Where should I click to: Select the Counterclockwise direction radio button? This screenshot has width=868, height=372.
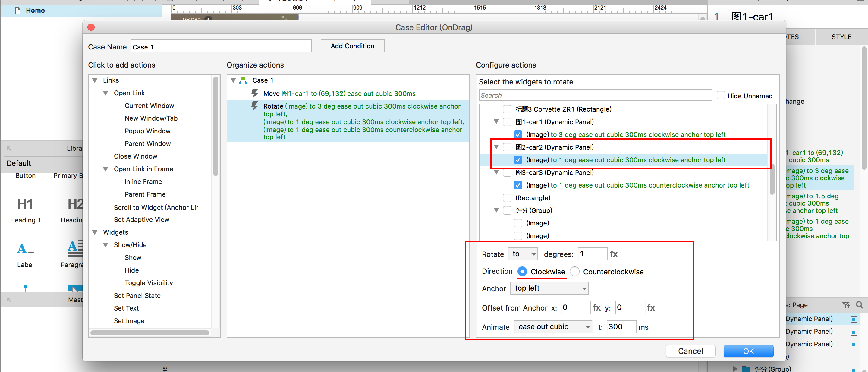(x=575, y=272)
